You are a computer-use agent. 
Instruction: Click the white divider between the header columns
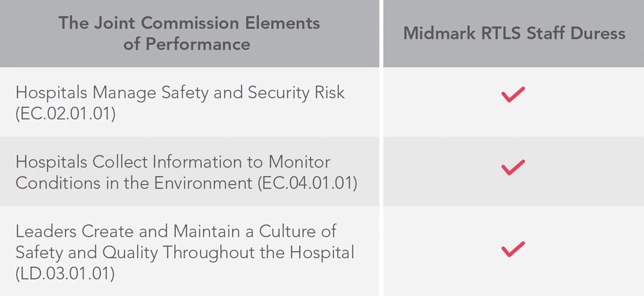point(381,33)
